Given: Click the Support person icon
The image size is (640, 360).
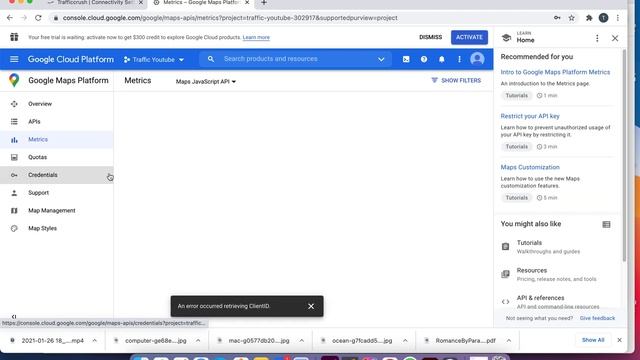Looking at the screenshot, I should point(14,193).
